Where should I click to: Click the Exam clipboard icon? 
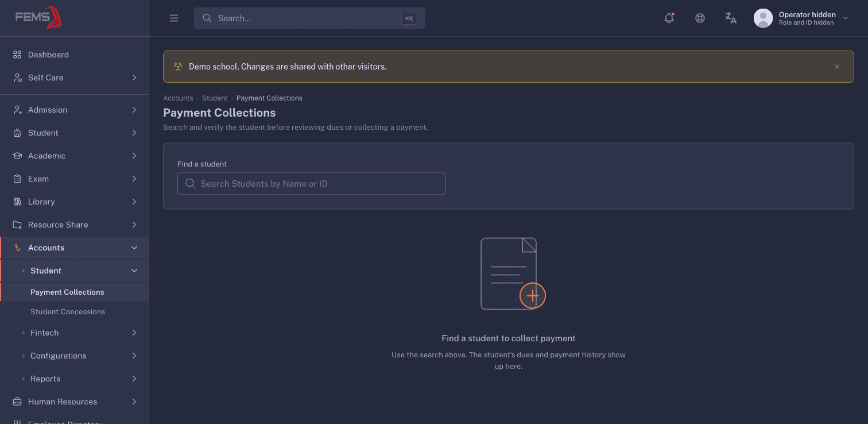[17, 179]
